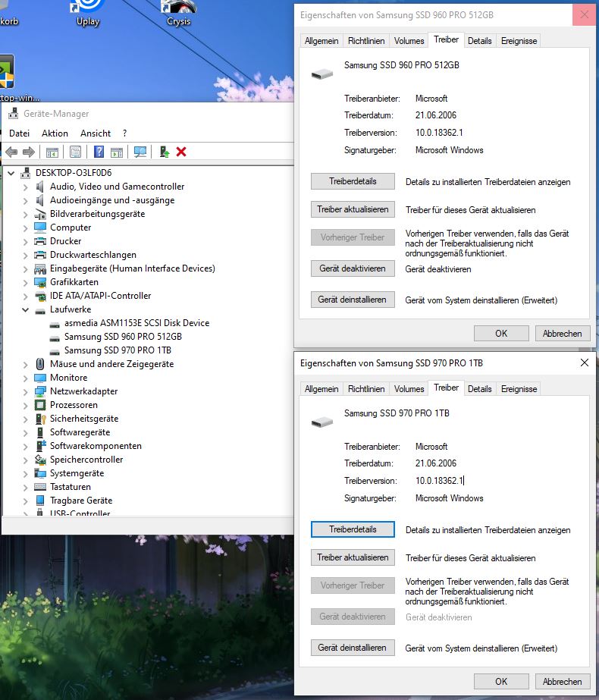
Task: Open the Datei menu
Action: click(19, 133)
